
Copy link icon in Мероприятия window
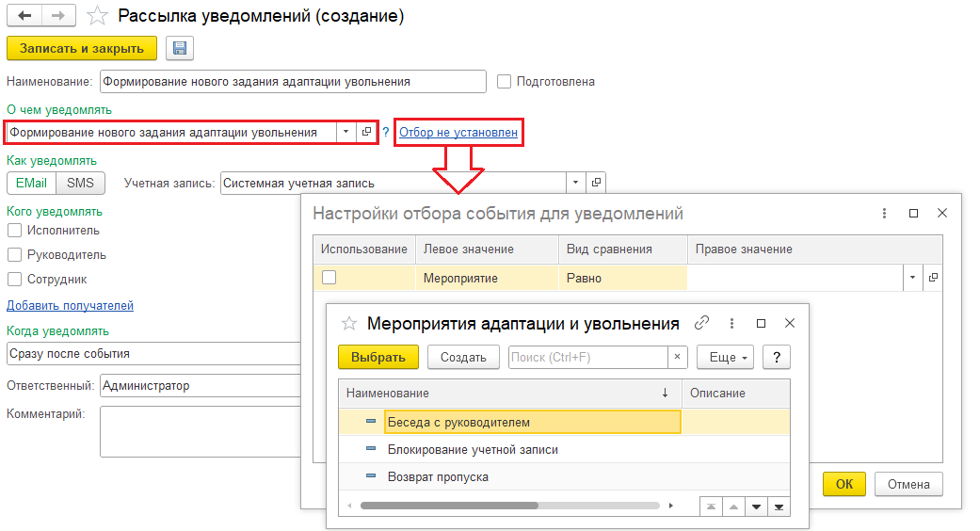pyautogui.click(x=701, y=323)
